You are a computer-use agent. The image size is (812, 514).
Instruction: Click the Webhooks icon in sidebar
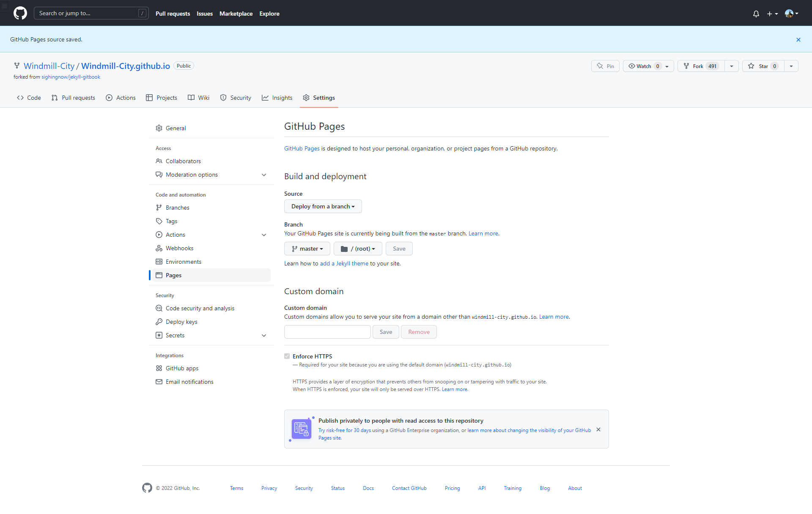159,248
